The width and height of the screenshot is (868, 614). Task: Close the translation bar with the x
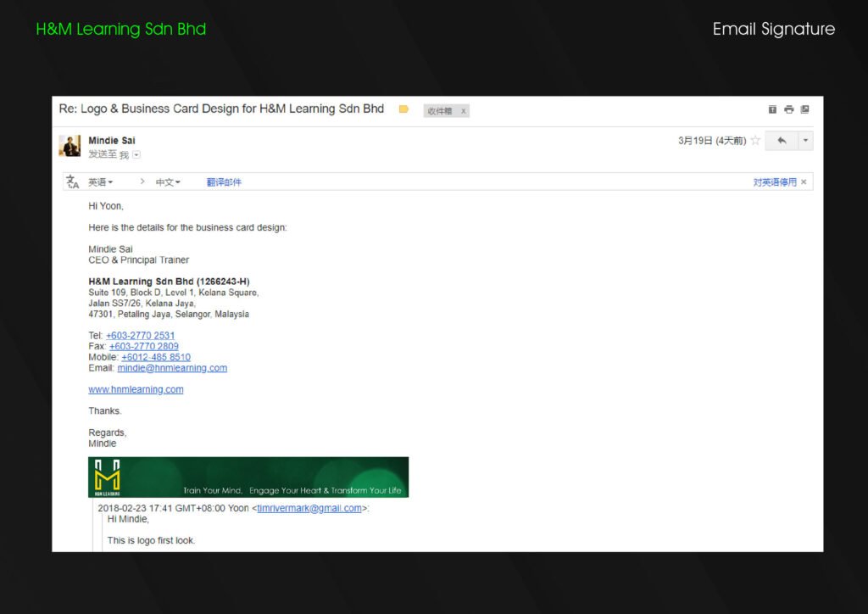point(804,182)
